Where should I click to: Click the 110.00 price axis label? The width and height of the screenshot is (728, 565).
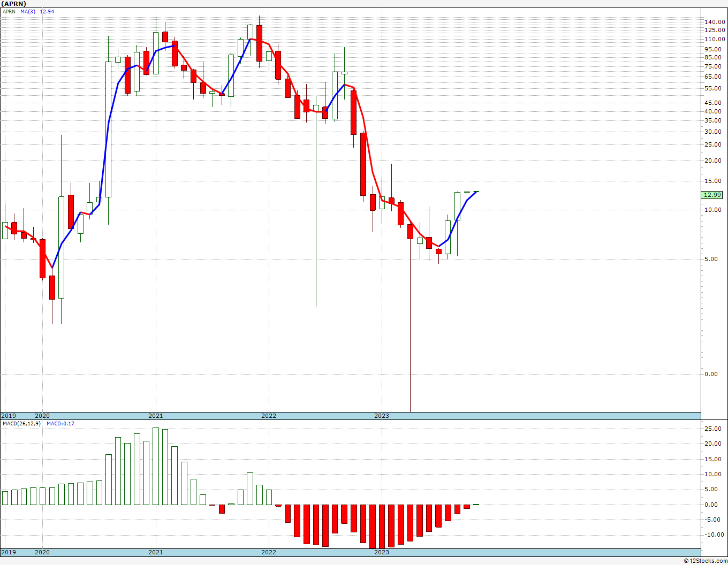[x=715, y=39]
